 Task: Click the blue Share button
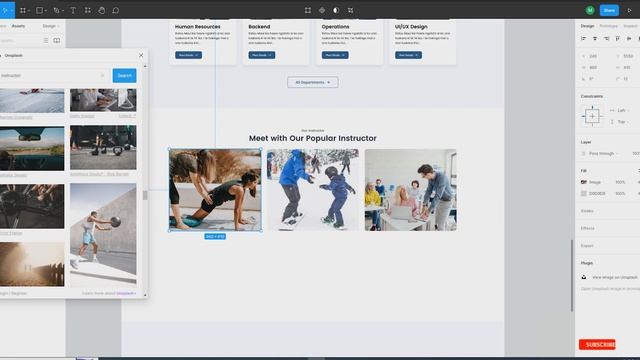click(x=609, y=10)
